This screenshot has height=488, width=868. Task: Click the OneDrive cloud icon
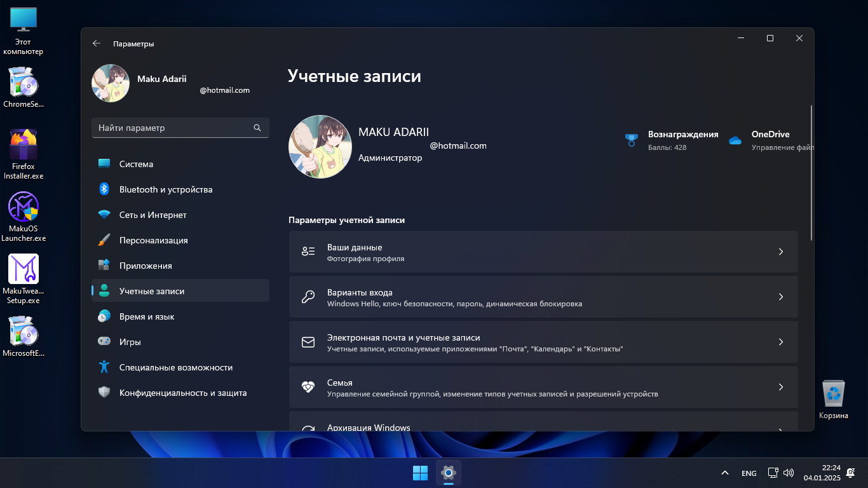(735, 140)
